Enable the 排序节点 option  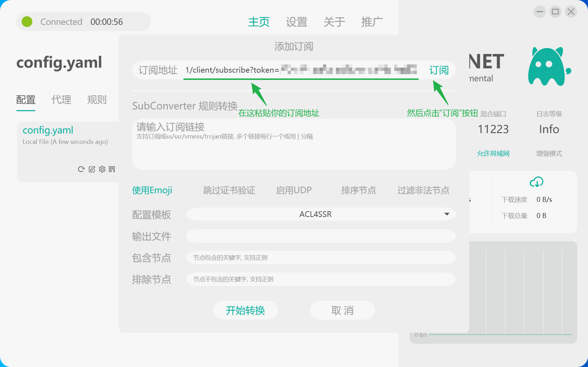click(358, 190)
